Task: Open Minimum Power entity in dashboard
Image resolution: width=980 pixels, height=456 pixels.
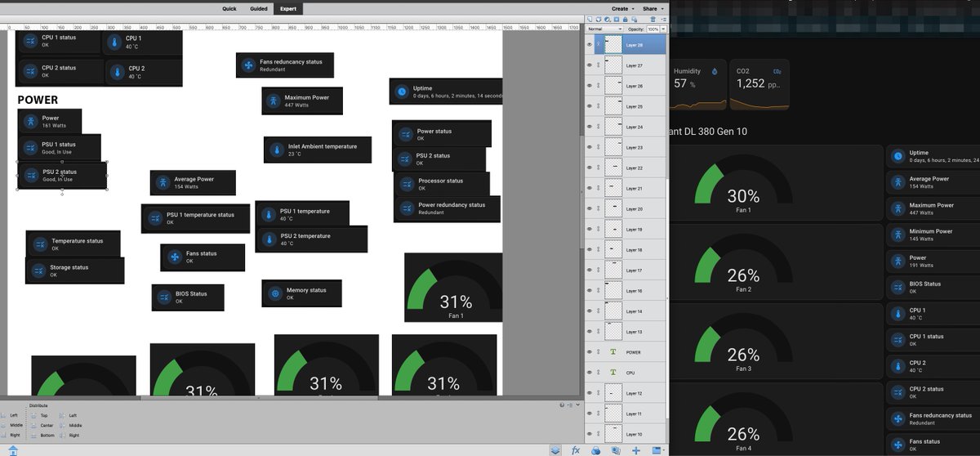Action: tap(933, 235)
